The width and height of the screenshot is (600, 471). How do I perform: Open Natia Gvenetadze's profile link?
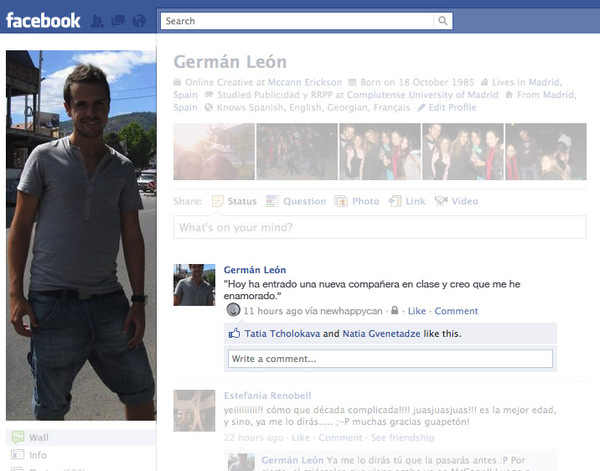coord(381,334)
